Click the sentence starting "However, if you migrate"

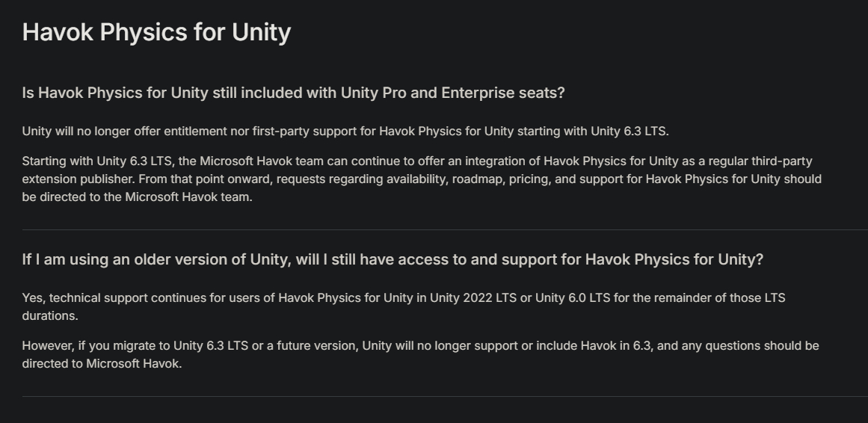click(419, 346)
